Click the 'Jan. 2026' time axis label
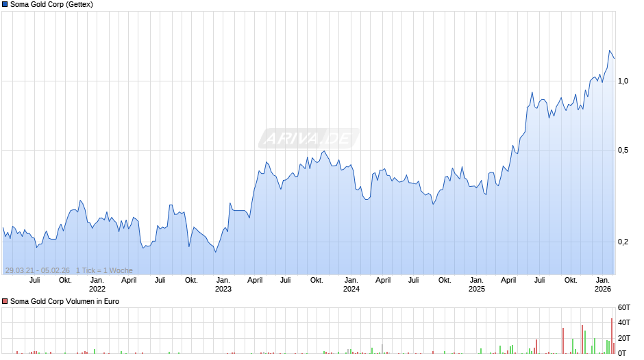Image resolution: width=644 pixels, height=360 pixels. point(602,285)
